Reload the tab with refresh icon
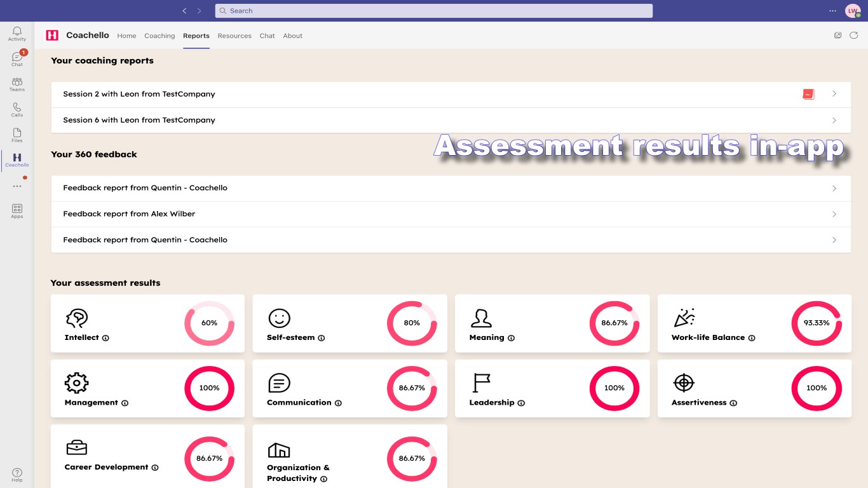This screenshot has height=488, width=868. click(854, 36)
